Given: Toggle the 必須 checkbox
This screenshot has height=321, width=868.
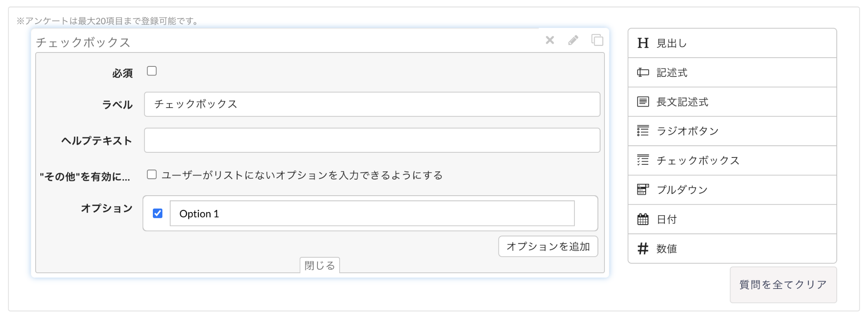Looking at the screenshot, I should pos(152,71).
